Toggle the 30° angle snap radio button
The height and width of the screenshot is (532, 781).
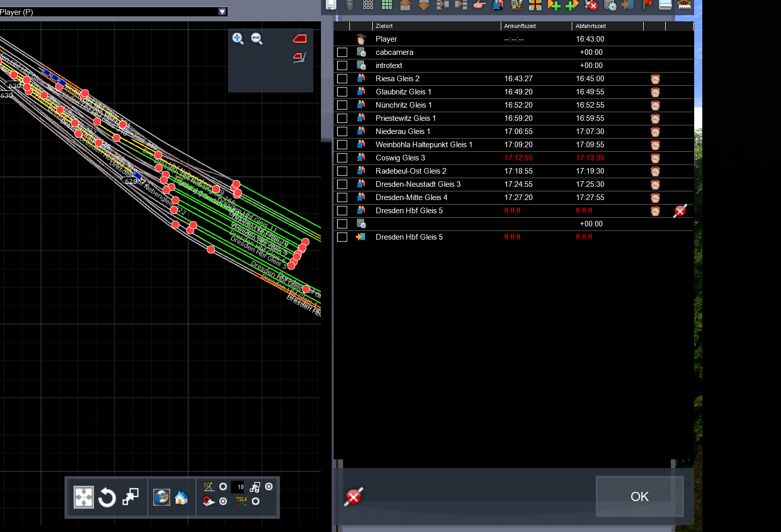(223, 487)
